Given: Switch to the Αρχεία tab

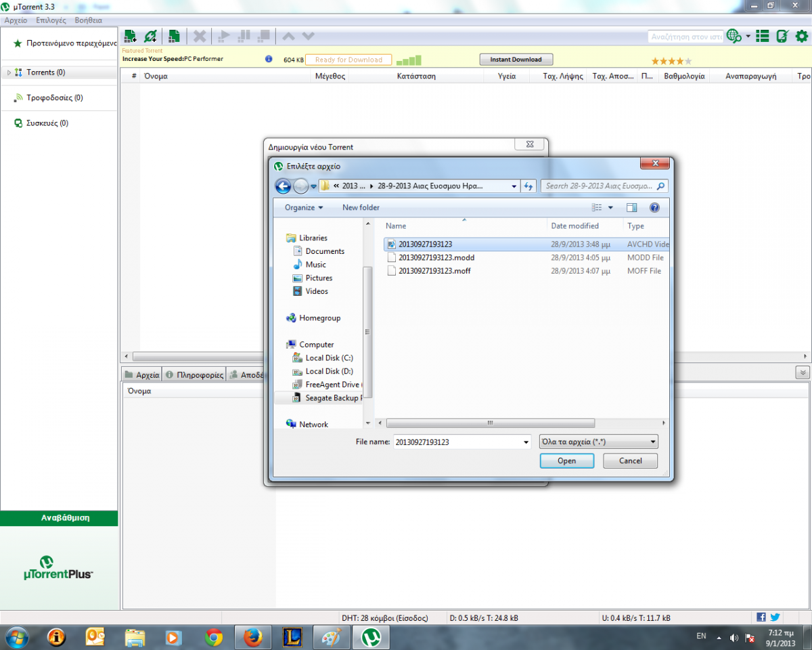Looking at the screenshot, I should coord(142,374).
